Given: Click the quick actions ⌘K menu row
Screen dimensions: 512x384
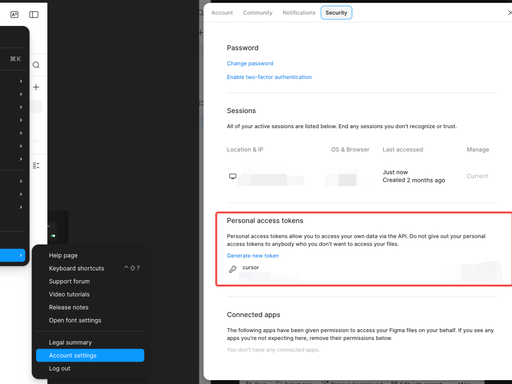Looking at the screenshot, I should tap(13, 59).
